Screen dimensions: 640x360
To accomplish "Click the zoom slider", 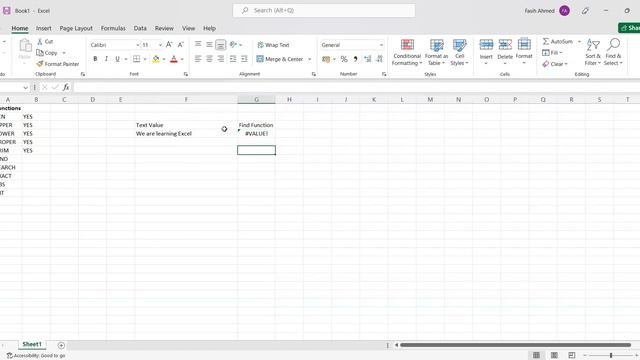I will pyautogui.click(x=611, y=356).
